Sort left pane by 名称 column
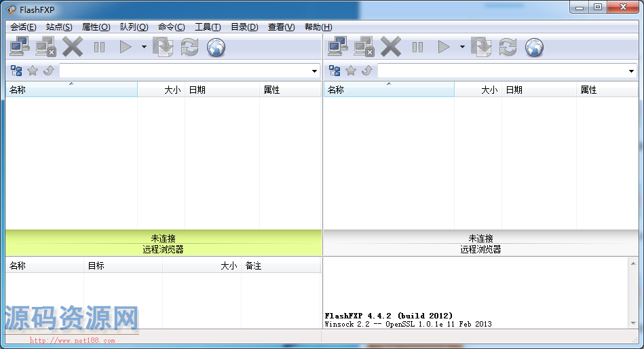644x349 pixels. coord(71,90)
